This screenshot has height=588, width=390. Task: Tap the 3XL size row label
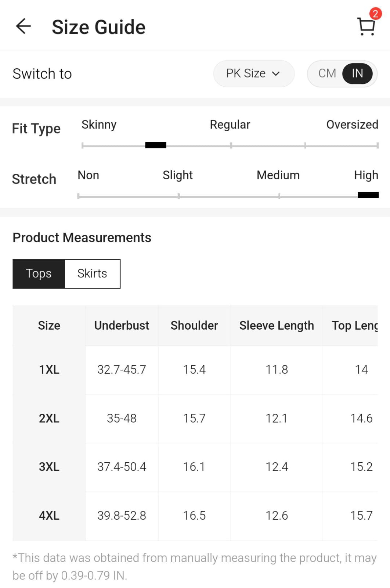[49, 467]
